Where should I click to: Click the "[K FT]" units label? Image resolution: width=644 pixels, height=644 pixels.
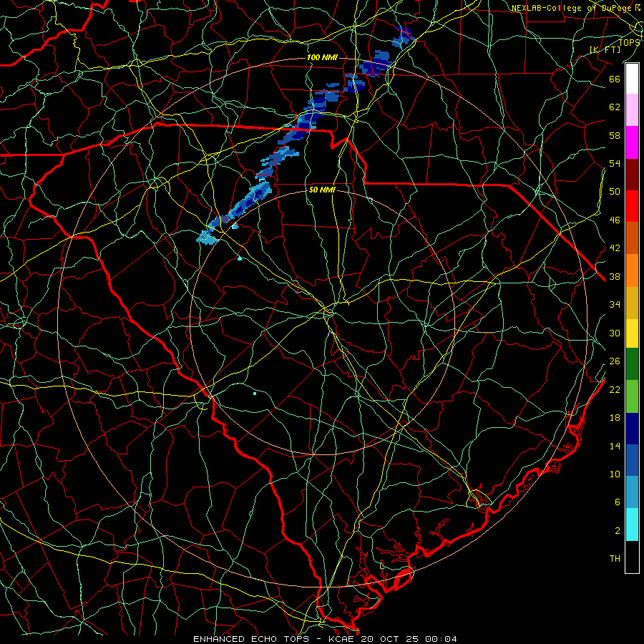point(605,49)
